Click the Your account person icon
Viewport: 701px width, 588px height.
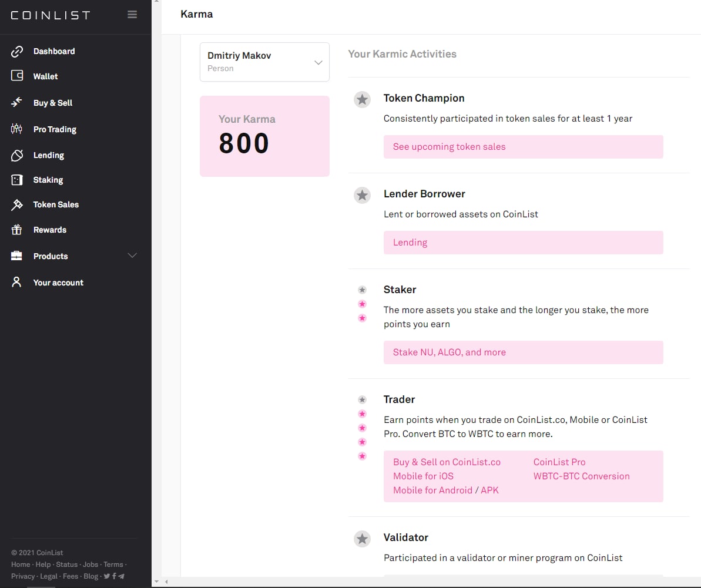(16, 282)
